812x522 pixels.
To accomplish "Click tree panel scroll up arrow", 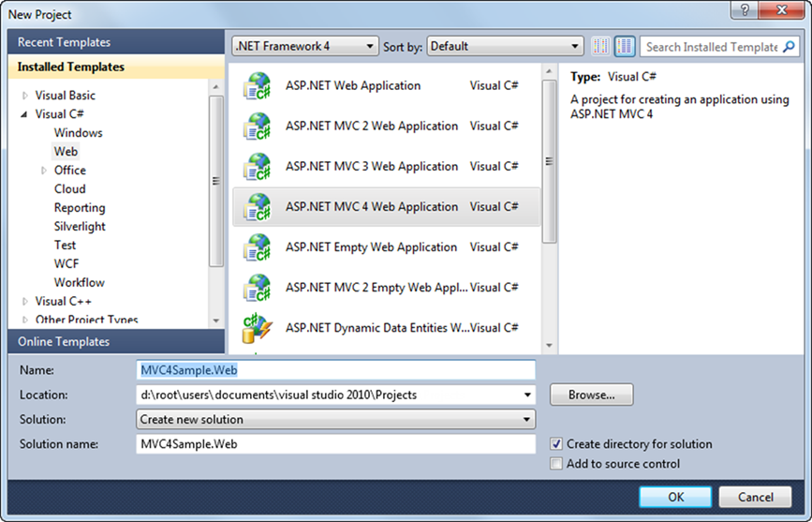I will 216,86.
